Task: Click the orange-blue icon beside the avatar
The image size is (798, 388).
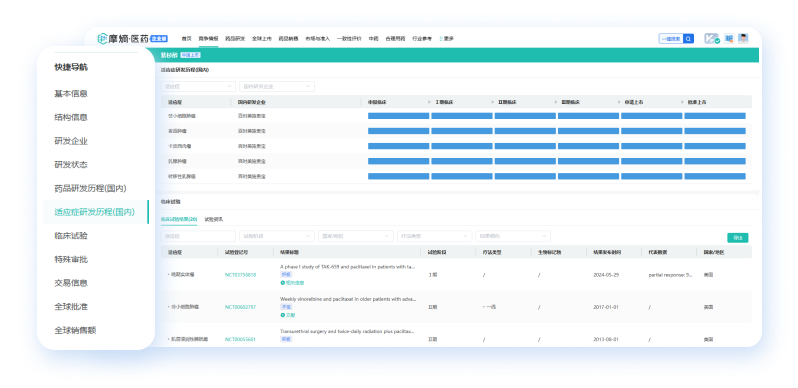Action: (x=729, y=39)
